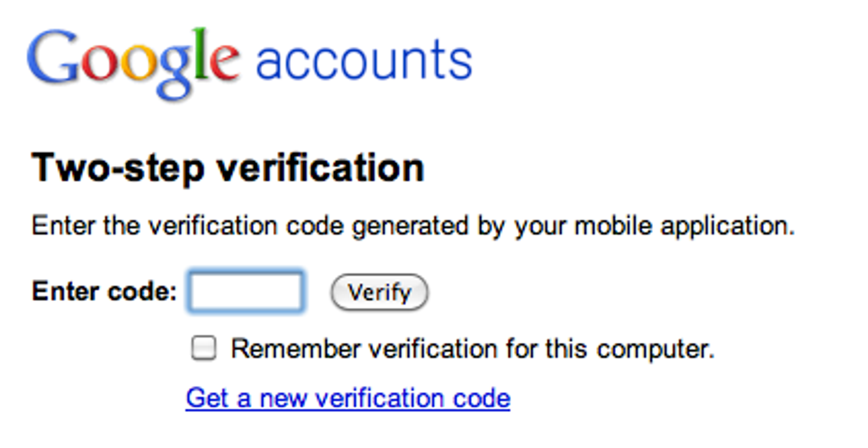
Task: Click the Verify button
Action: (379, 292)
